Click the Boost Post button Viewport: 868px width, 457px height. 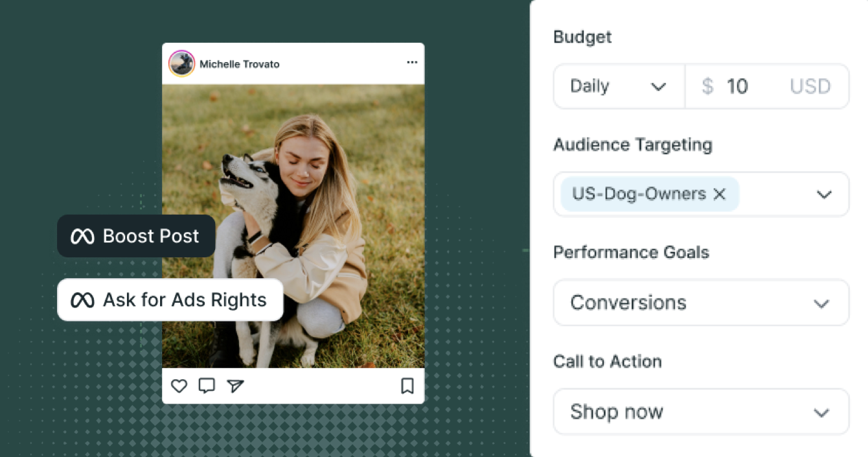pyautogui.click(x=136, y=236)
